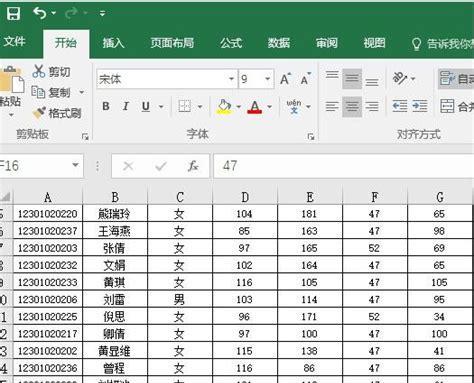Open the 页面布局 ribbon tab

pyautogui.click(x=172, y=43)
